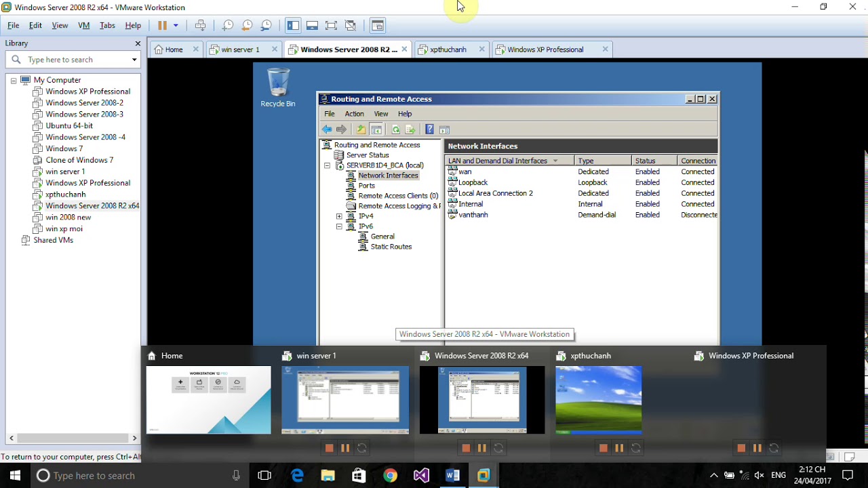
Task: Select Static Routes under IPv6
Action: click(x=391, y=247)
